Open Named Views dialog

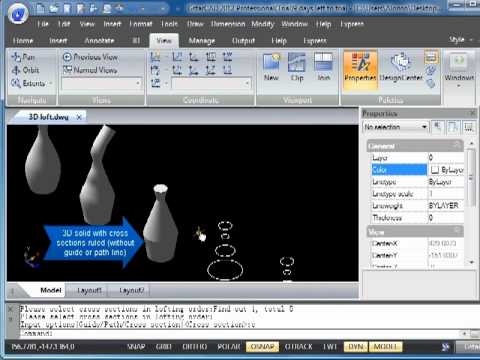pos(90,70)
